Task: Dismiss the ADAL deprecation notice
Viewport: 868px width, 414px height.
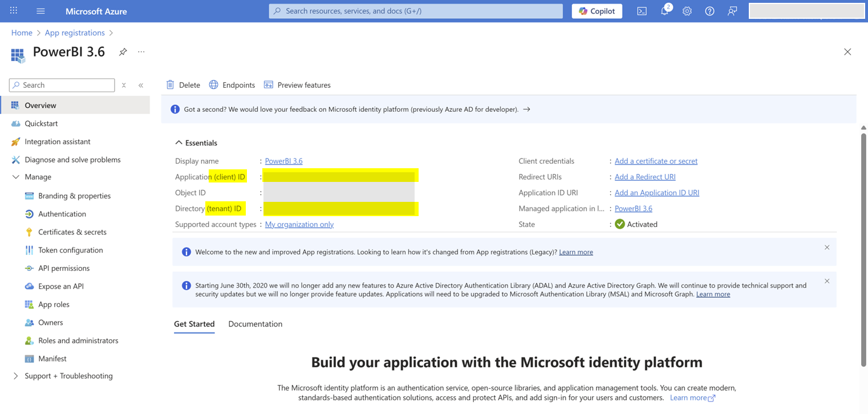Action: point(827,281)
